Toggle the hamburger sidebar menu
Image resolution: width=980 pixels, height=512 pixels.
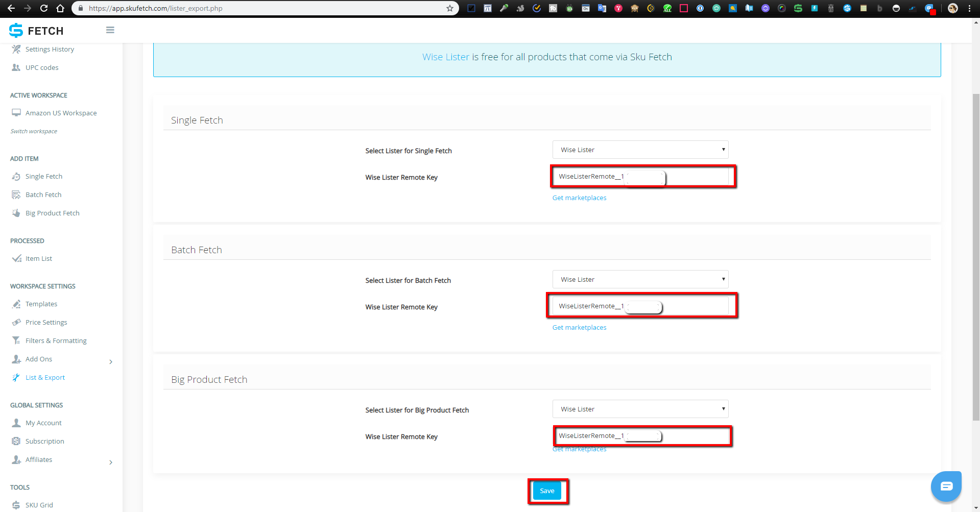point(110,30)
